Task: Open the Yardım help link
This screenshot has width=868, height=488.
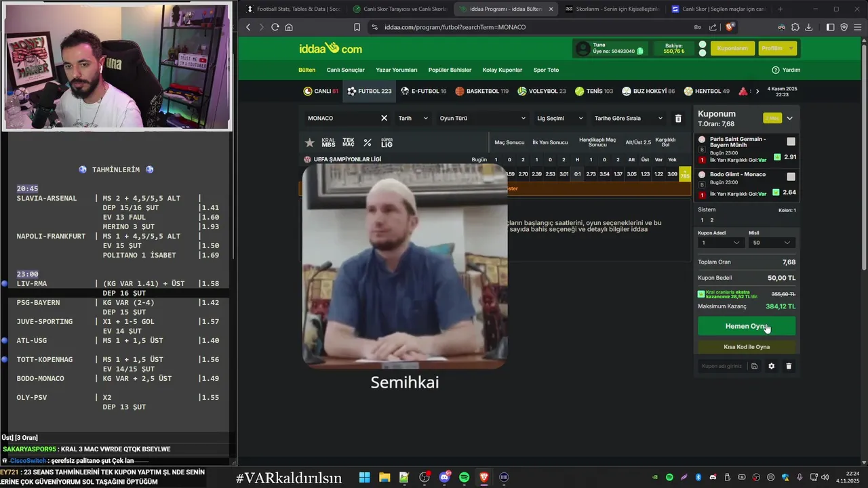Action: point(786,70)
